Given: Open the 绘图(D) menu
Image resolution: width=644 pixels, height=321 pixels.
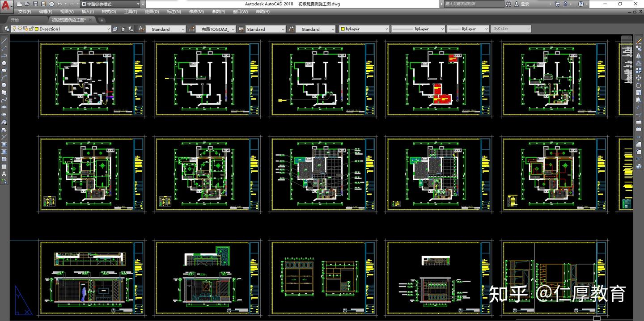Looking at the screenshot, I should (152, 12).
